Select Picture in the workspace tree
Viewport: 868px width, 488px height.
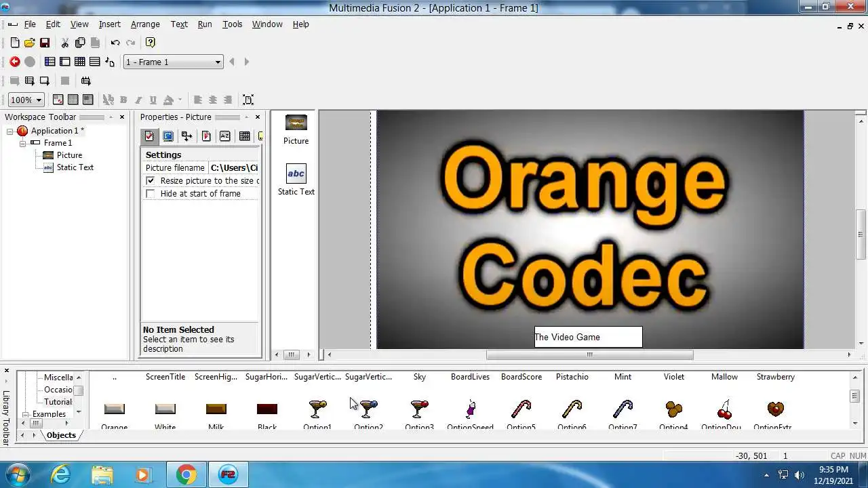pyautogui.click(x=69, y=155)
